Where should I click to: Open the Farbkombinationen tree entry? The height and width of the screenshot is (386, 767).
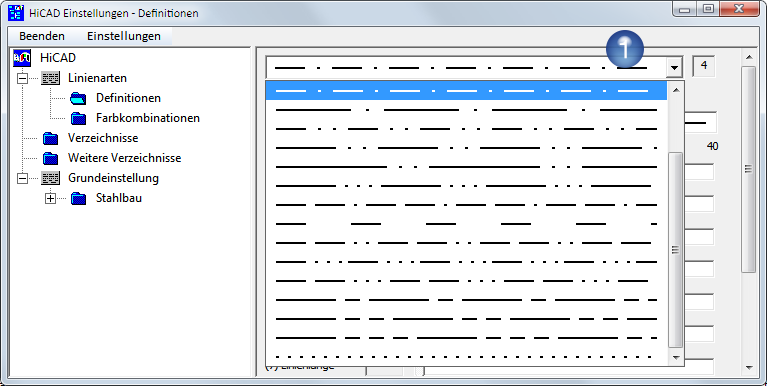tap(148, 118)
